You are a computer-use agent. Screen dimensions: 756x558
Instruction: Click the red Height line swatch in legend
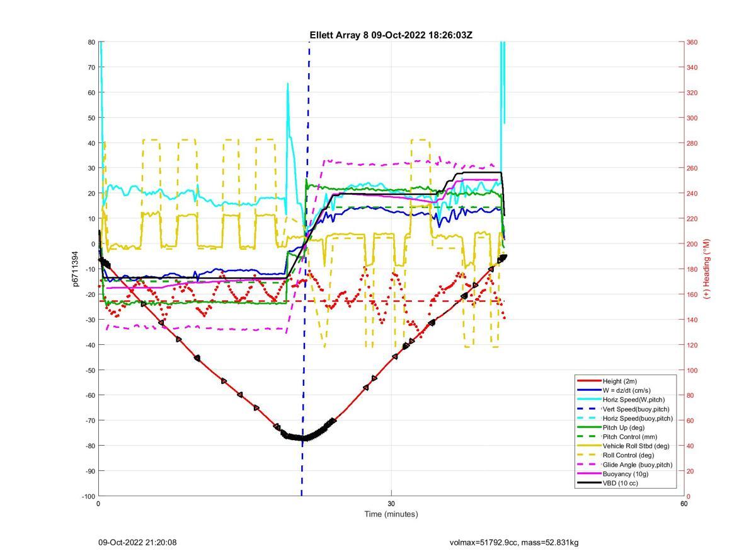point(589,381)
